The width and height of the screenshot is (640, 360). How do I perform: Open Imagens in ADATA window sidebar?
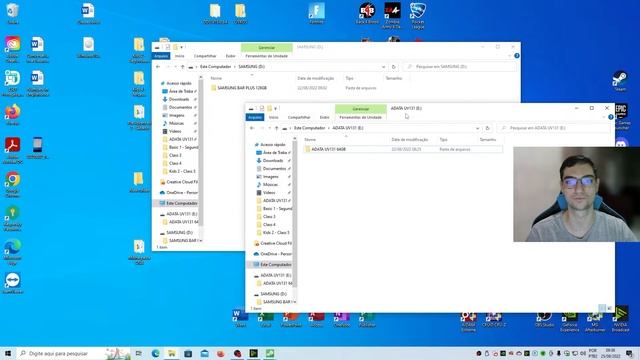tap(271, 177)
